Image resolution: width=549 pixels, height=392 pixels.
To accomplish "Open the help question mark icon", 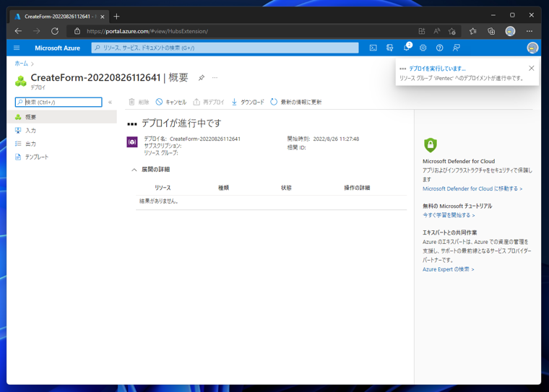I will click(x=439, y=48).
